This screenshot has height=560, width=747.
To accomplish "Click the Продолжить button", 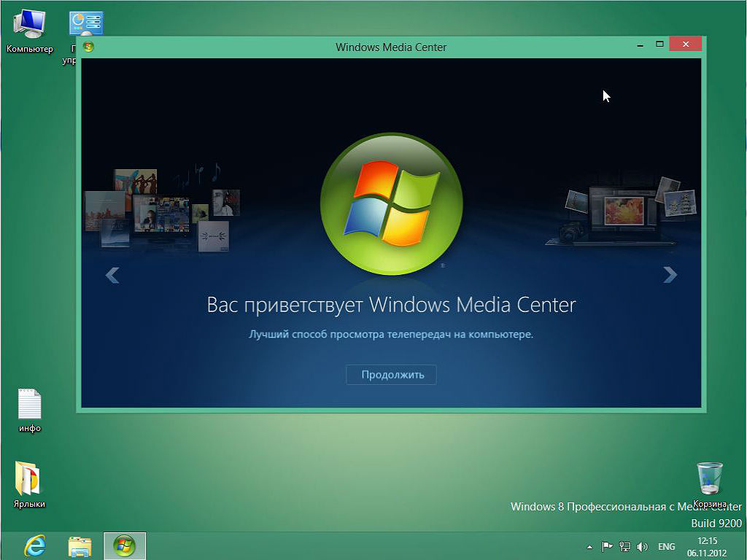I will pos(391,375).
